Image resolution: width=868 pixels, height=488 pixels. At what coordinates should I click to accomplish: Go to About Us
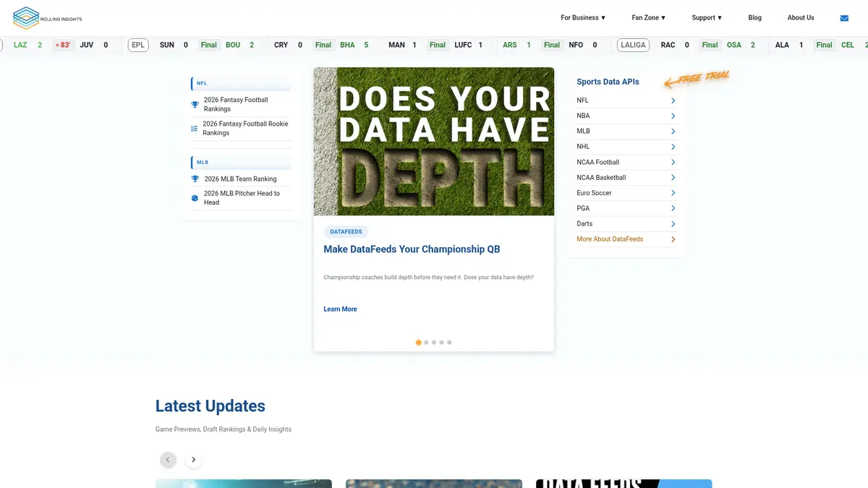click(x=801, y=18)
